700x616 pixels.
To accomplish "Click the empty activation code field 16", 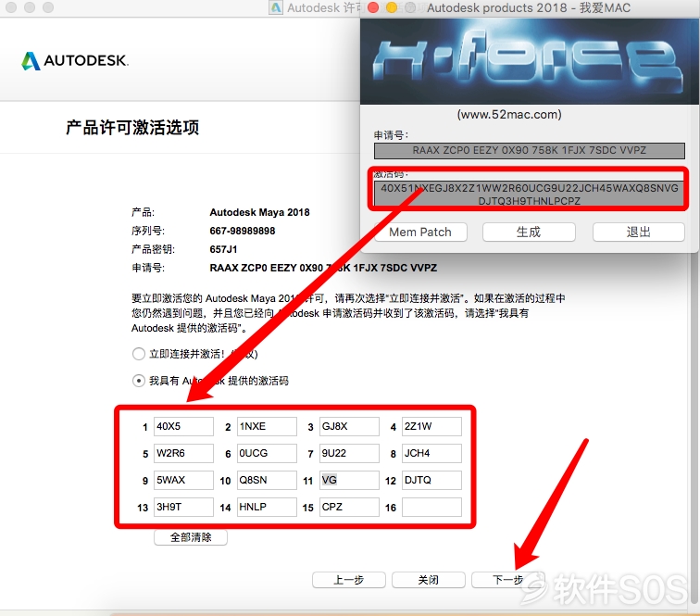I will click(431, 507).
